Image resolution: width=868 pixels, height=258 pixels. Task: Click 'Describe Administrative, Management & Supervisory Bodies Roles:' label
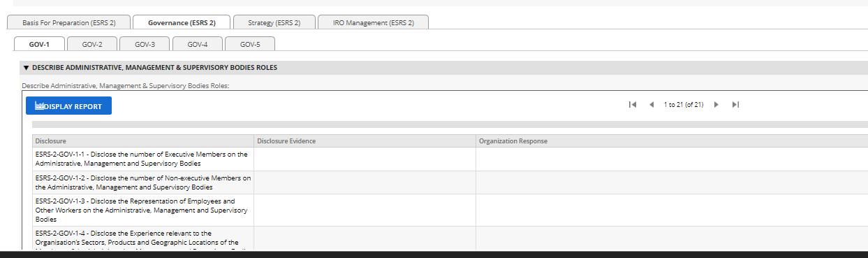click(126, 85)
